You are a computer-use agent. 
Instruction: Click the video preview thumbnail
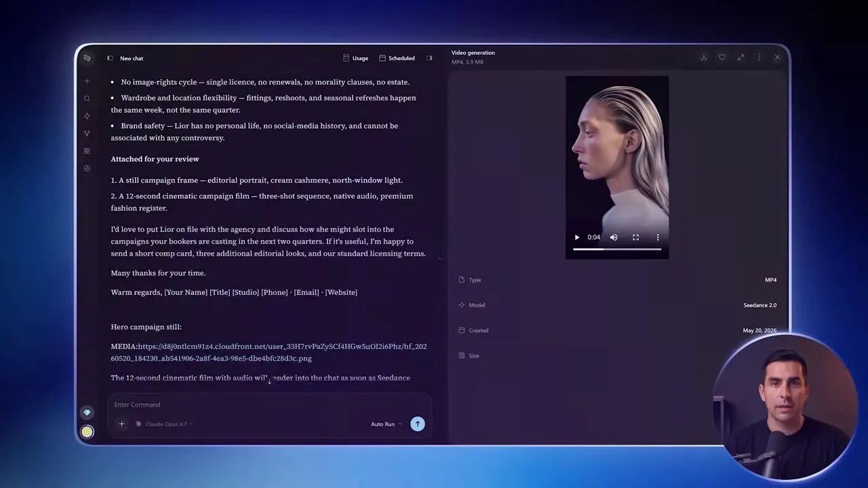[x=617, y=167]
